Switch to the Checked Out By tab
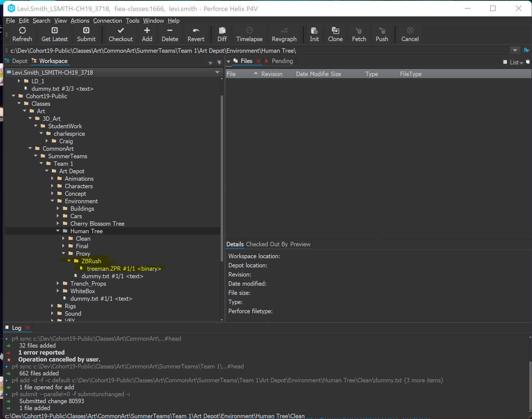The height and width of the screenshot is (419, 532). [x=267, y=244]
